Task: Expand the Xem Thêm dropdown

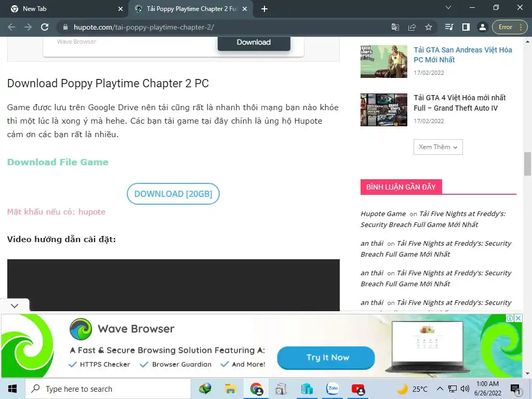Action: (x=438, y=147)
